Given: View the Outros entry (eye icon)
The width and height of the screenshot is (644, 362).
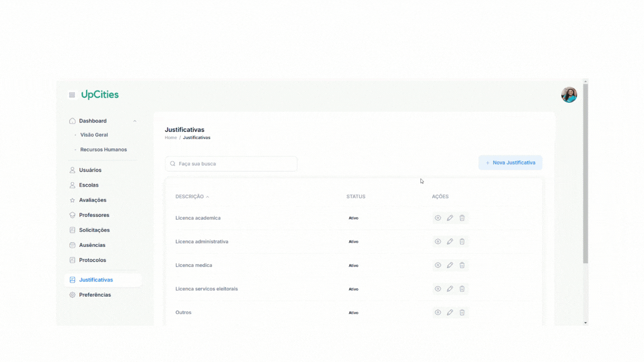Looking at the screenshot, I should click(438, 312).
